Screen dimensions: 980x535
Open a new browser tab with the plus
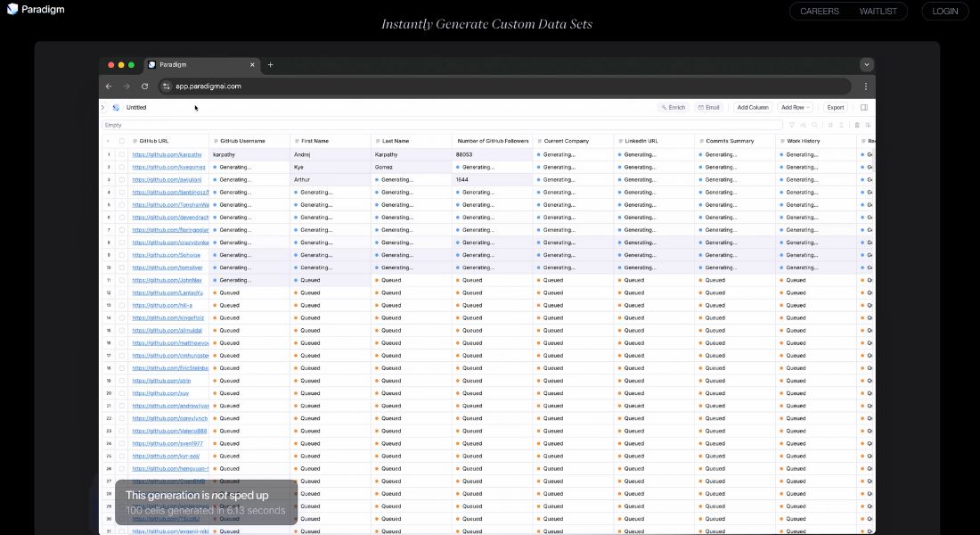(x=270, y=64)
